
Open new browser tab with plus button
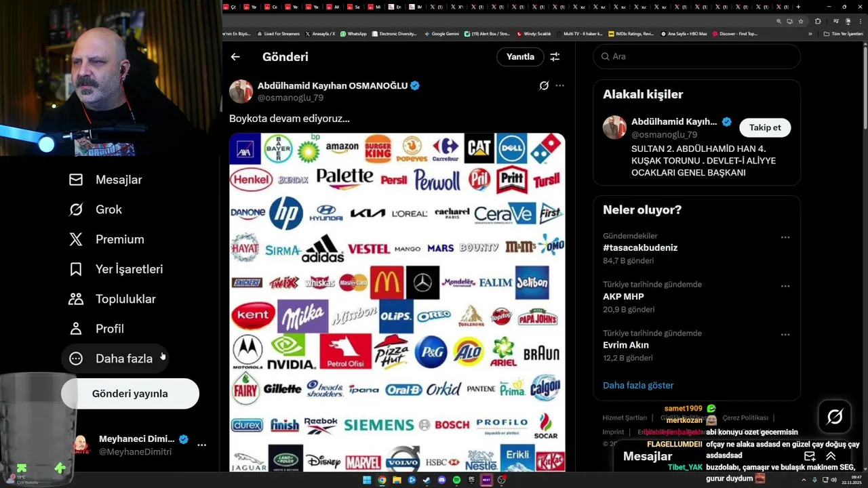click(x=798, y=7)
